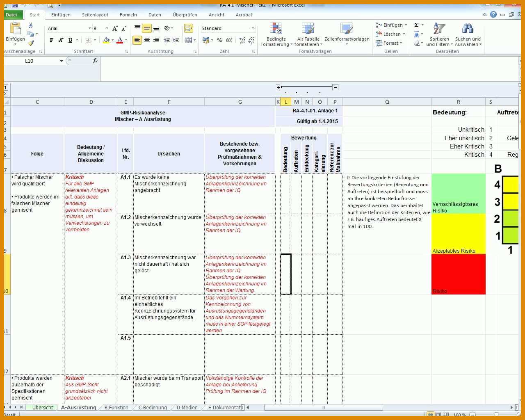Open the Zellenformatvorlagen dropdown
Screen dimensions: 525x420
pyautogui.click(x=347, y=34)
